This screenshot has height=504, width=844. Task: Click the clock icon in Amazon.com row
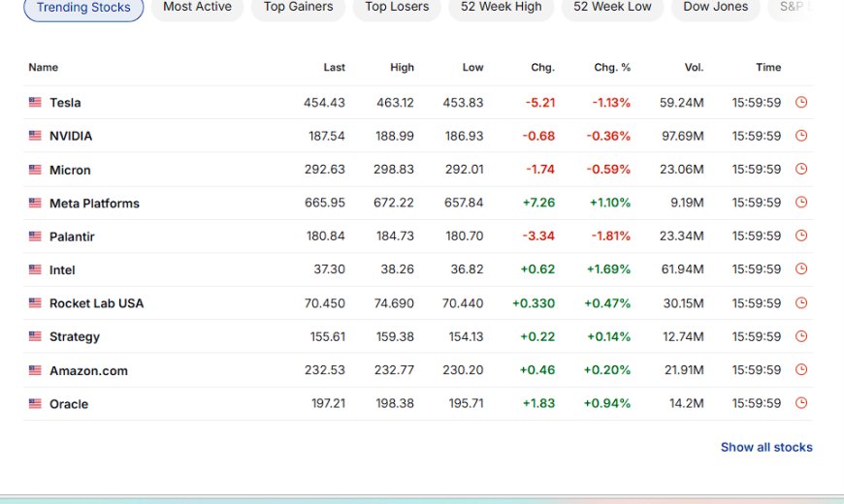point(801,369)
